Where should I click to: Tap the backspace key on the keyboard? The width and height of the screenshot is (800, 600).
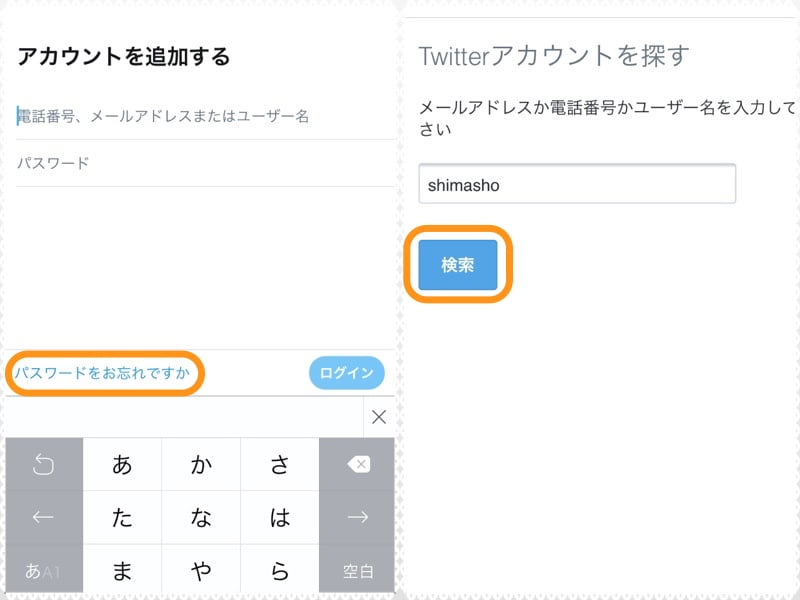click(x=359, y=464)
